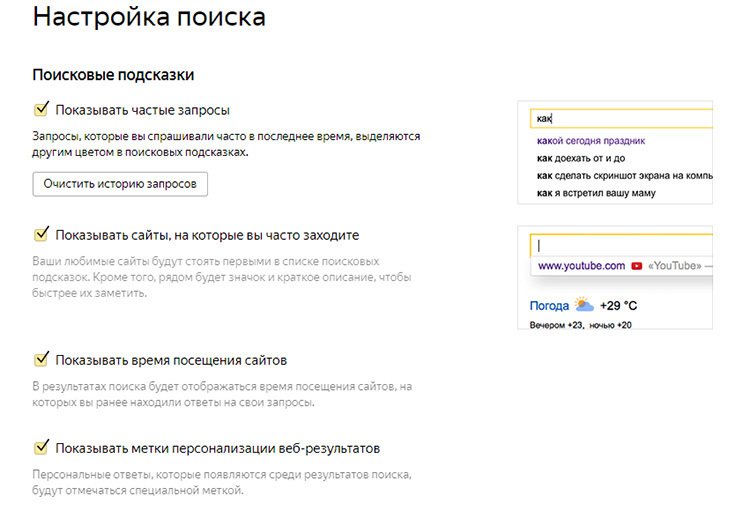Select the "как доехать от и до" suggestion

581,158
